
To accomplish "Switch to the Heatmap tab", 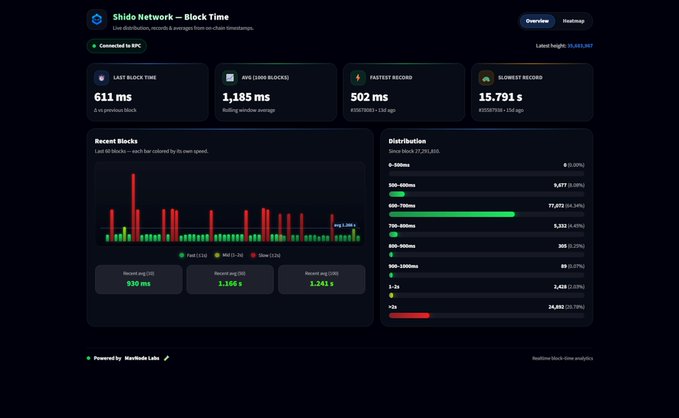I will click(x=573, y=21).
